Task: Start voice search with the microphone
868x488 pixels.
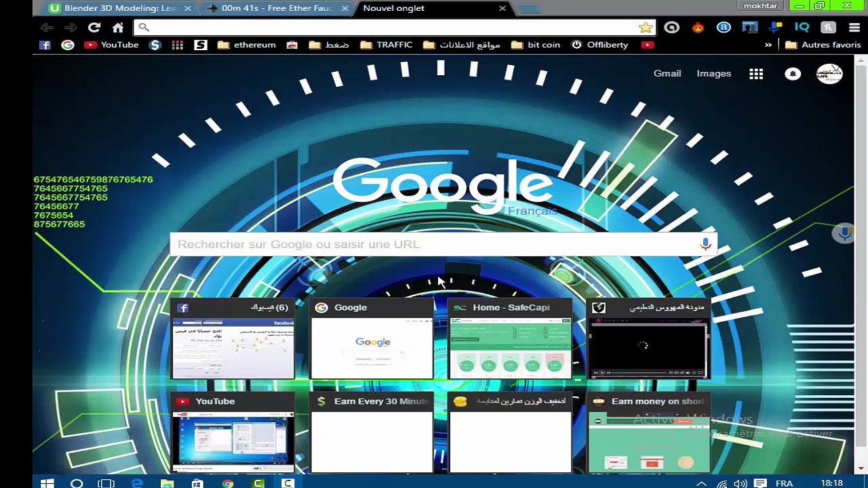Action: click(x=705, y=244)
